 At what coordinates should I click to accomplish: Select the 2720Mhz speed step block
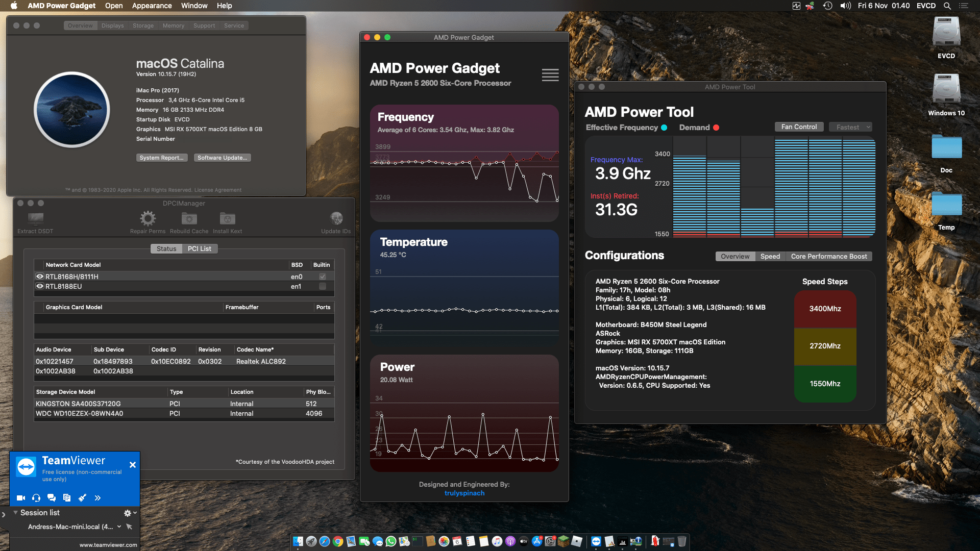pos(825,346)
